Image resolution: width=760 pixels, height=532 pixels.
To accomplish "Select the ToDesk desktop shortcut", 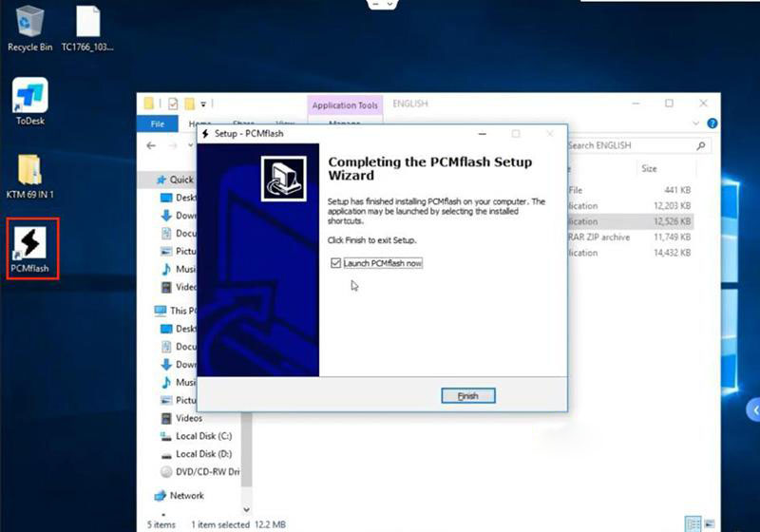I will tap(29, 102).
